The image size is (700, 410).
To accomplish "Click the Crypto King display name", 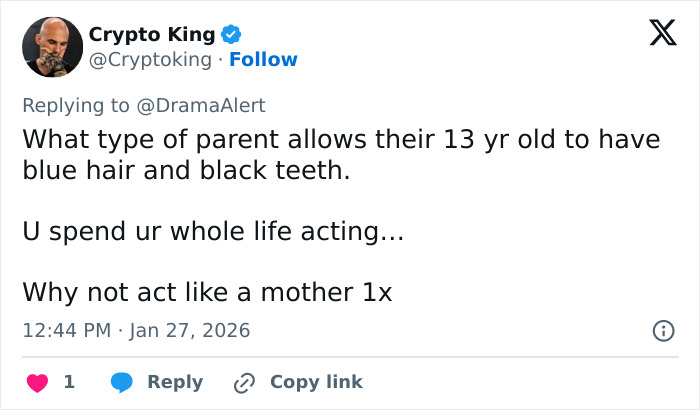I will pos(151,35).
